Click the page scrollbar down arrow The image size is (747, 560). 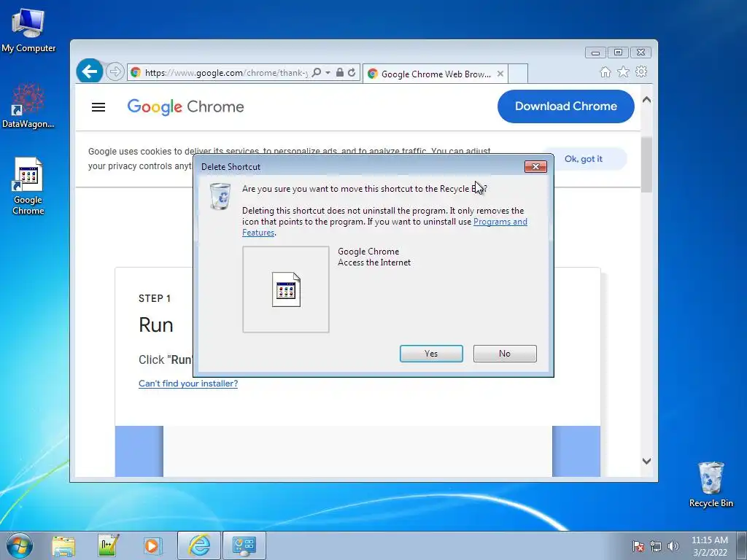646,461
